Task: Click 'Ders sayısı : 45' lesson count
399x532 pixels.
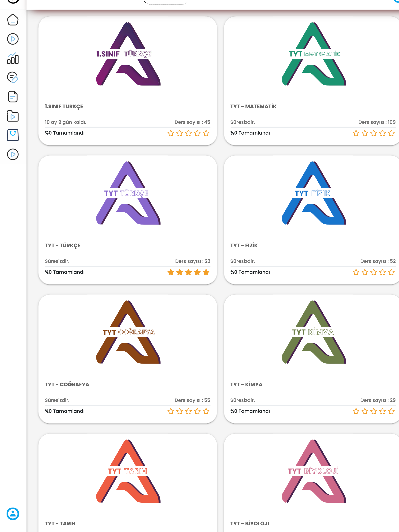Action: (192, 122)
